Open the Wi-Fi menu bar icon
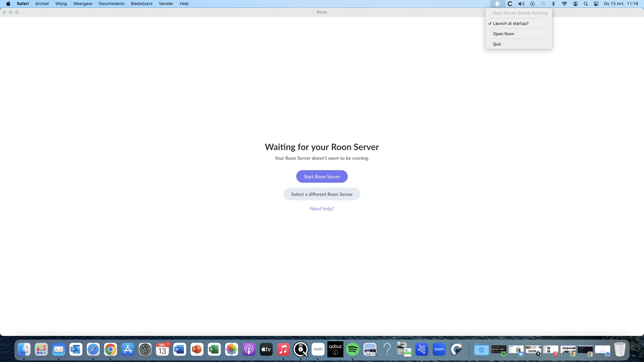Image resolution: width=644 pixels, height=362 pixels. pyautogui.click(x=564, y=4)
